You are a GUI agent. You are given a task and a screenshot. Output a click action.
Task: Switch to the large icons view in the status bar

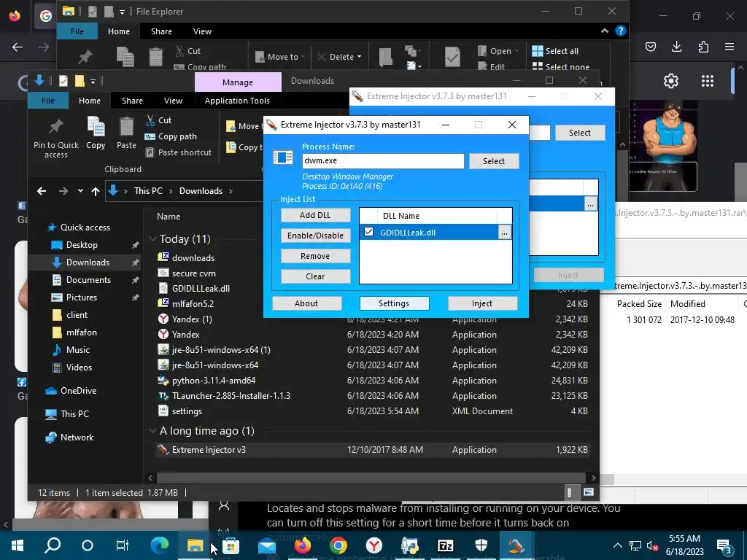(589, 492)
